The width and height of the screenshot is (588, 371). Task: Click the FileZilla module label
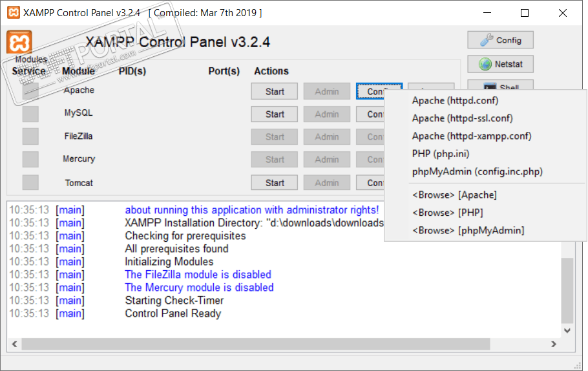(78, 136)
